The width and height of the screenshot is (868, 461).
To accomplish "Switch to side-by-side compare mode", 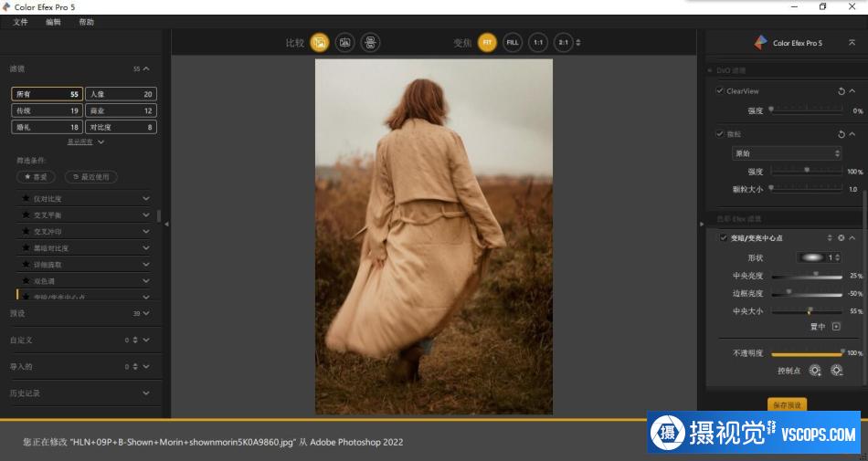I will (x=370, y=43).
